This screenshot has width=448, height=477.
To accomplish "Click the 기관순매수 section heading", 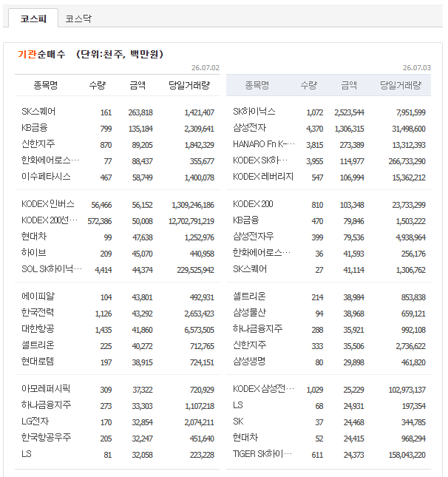I will [x=41, y=54].
